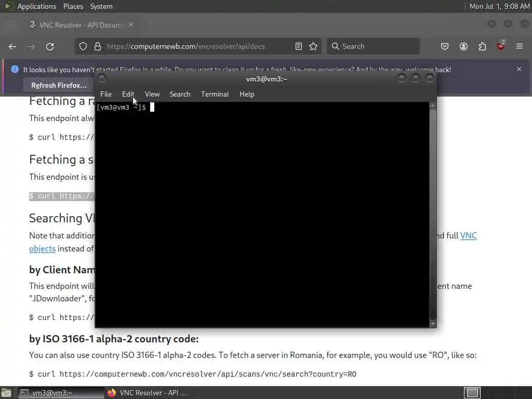This screenshot has height=399, width=532.
Task: Go back in Firefox history
Action: click(x=12, y=46)
